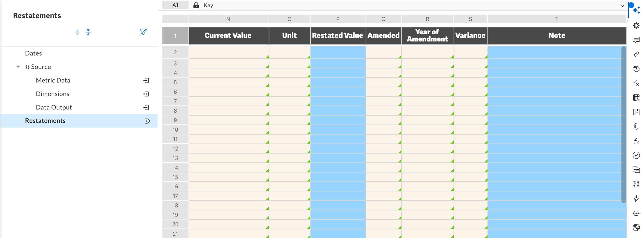Open the links panel icon
This screenshot has height=238, width=644.
tap(636, 54)
